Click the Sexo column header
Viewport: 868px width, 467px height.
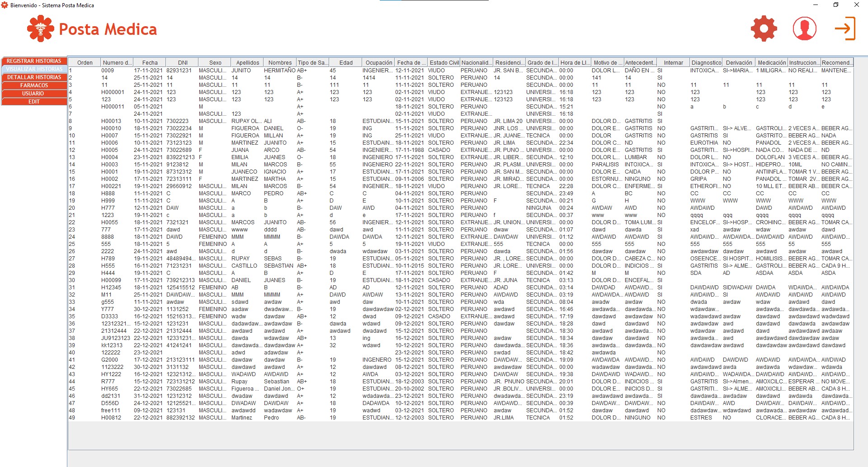click(215, 63)
